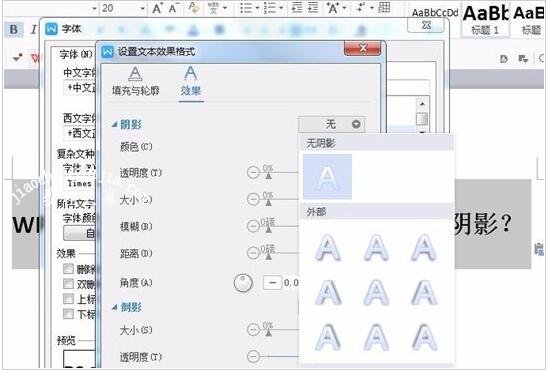
Task: Select 字体(N) tab in font dialog
Action: pos(76,54)
